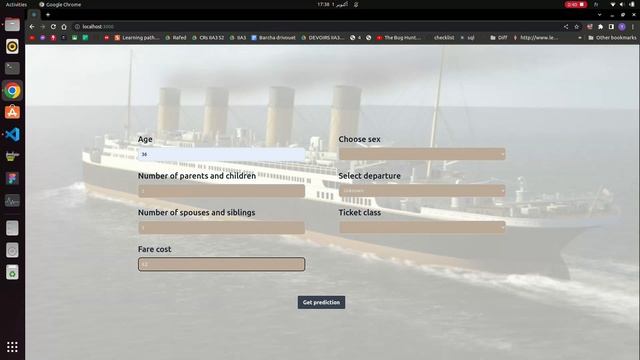
Task: Stop the screen recording indicator
Action: (576, 4)
